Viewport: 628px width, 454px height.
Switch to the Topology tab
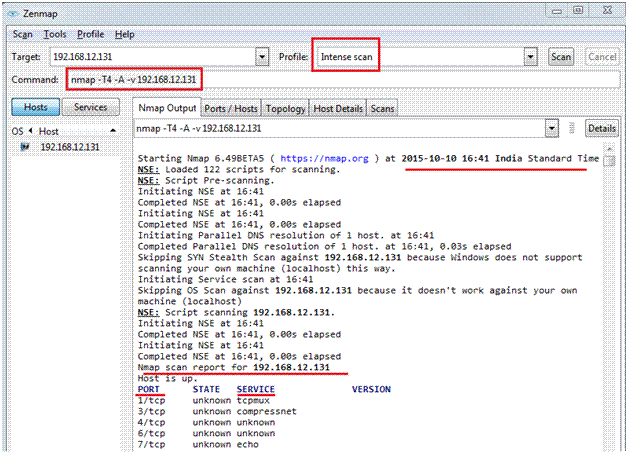[x=285, y=108]
